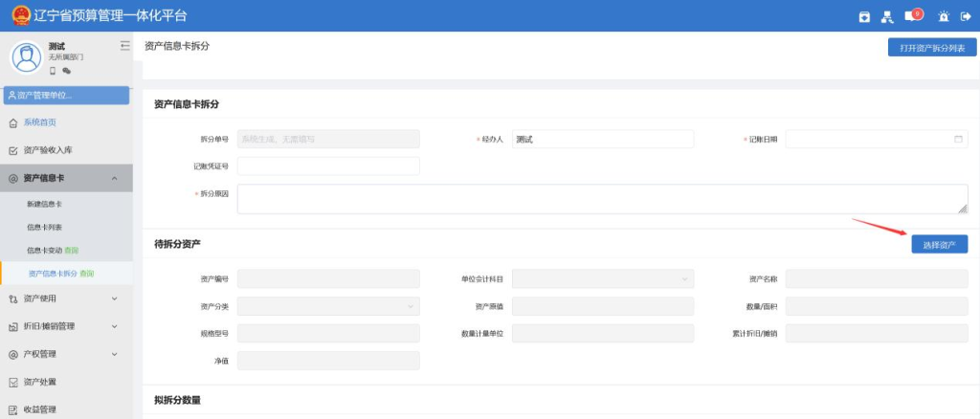
Task: Click the 累计折旧/摊销 field
Action: (x=877, y=334)
